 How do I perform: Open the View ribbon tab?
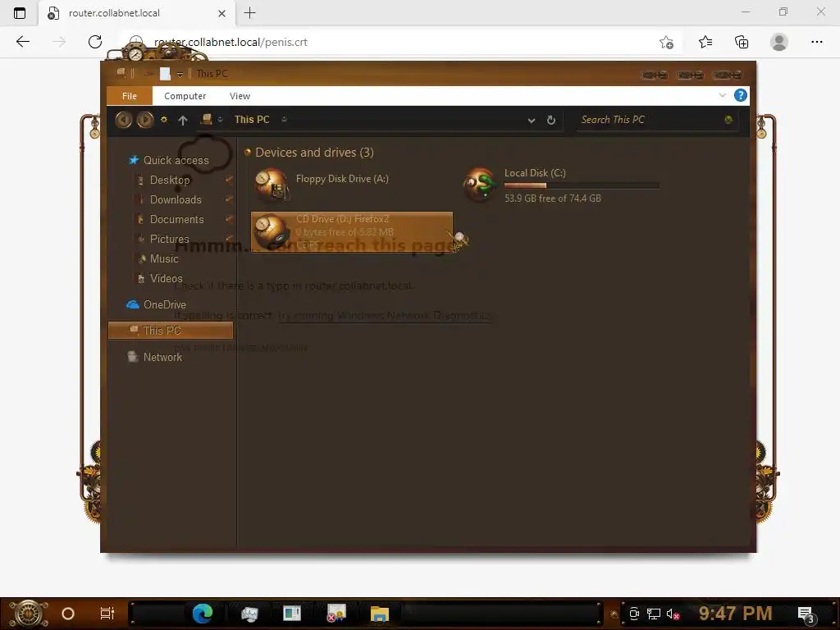tap(240, 96)
